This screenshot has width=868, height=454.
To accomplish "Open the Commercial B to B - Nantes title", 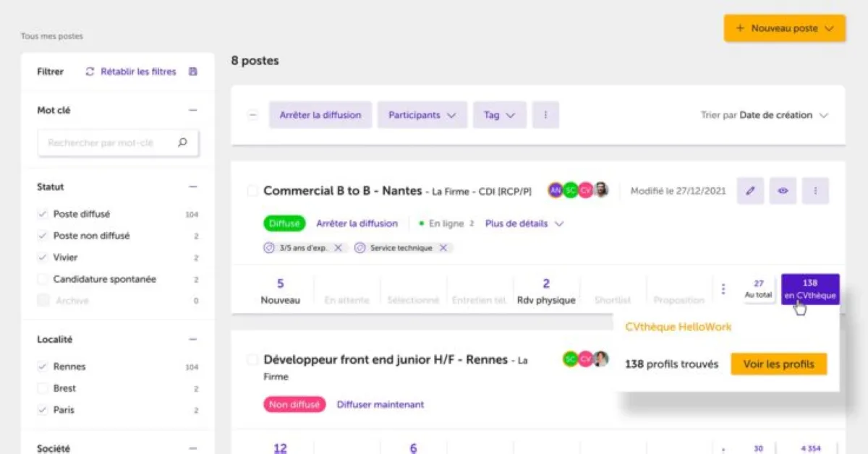I will (343, 191).
